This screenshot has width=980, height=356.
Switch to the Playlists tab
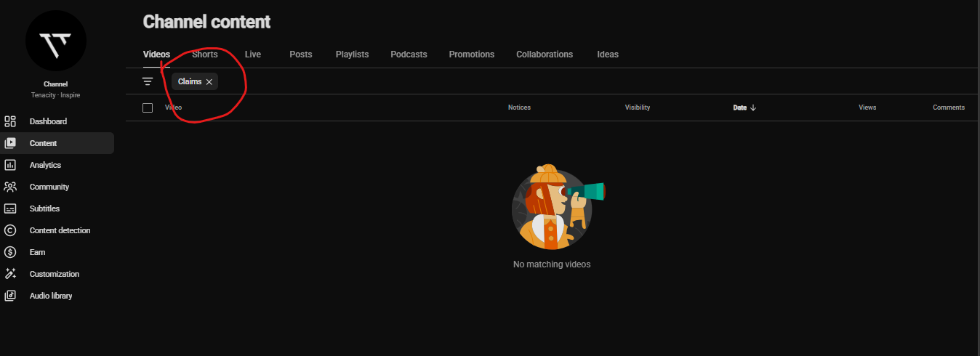pyautogui.click(x=352, y=54)
